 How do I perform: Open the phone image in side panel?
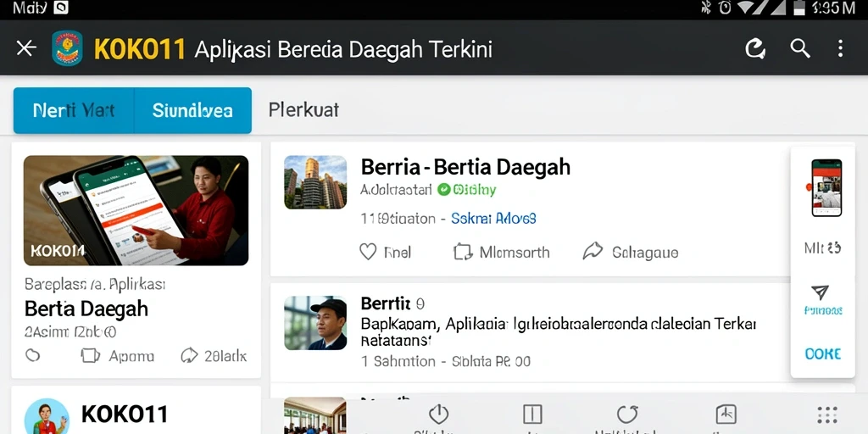[x=826, y=187]
